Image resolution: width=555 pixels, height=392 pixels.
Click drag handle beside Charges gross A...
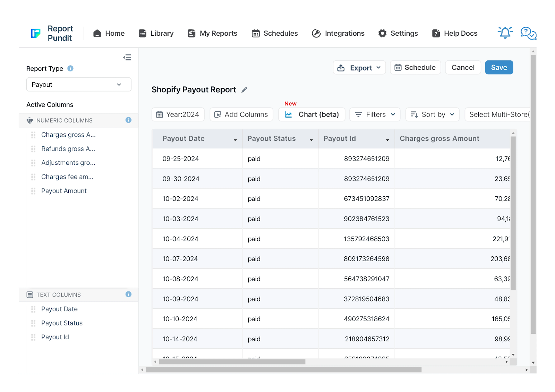click(33, 135)
